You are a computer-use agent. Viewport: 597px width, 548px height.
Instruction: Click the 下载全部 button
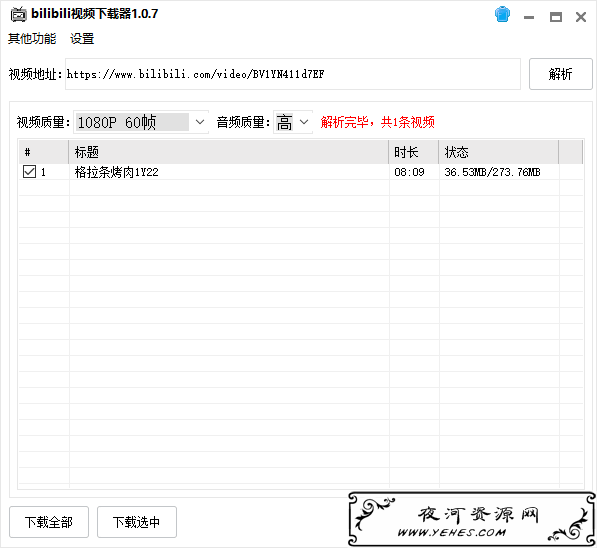pyautogui.click(x=49, y=522)
